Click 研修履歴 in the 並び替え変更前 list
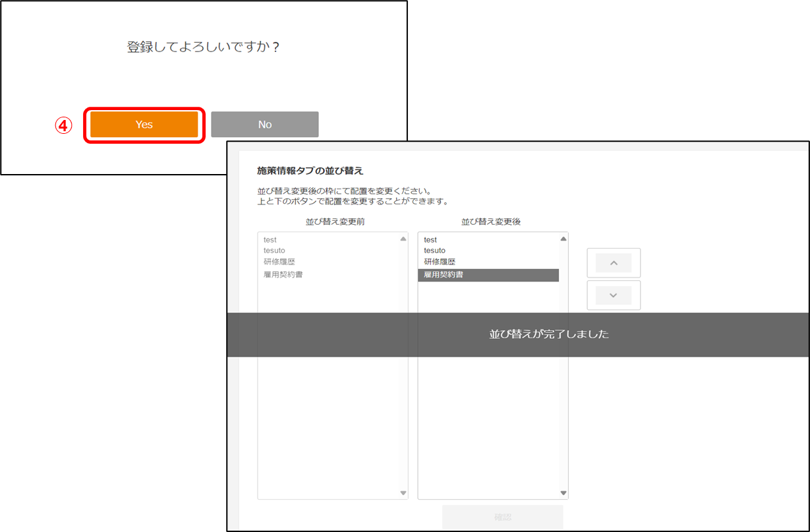The image size is (810, 532). tap(279, 262)
